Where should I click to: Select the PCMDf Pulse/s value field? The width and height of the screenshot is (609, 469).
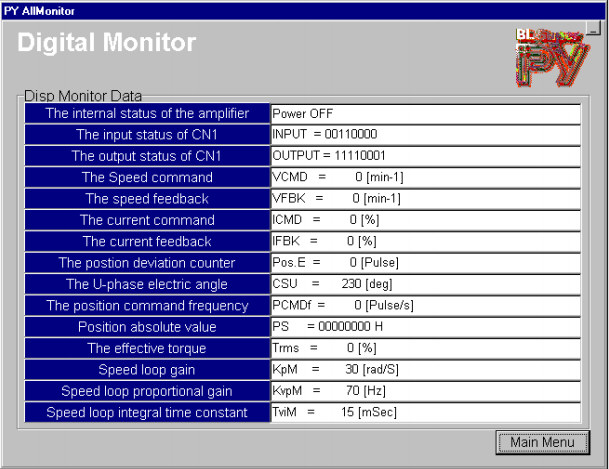425,305
